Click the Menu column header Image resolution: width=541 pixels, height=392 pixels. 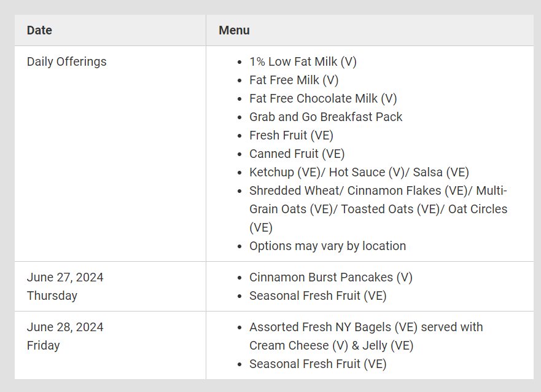(234, 30)
